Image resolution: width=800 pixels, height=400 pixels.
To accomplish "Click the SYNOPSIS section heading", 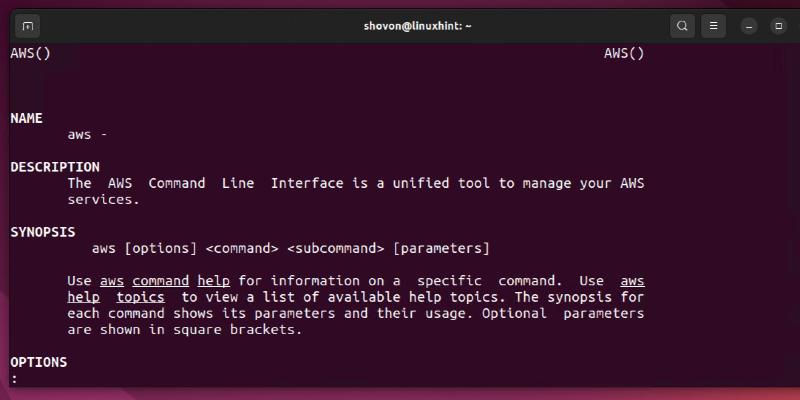I will click(43, 232).
